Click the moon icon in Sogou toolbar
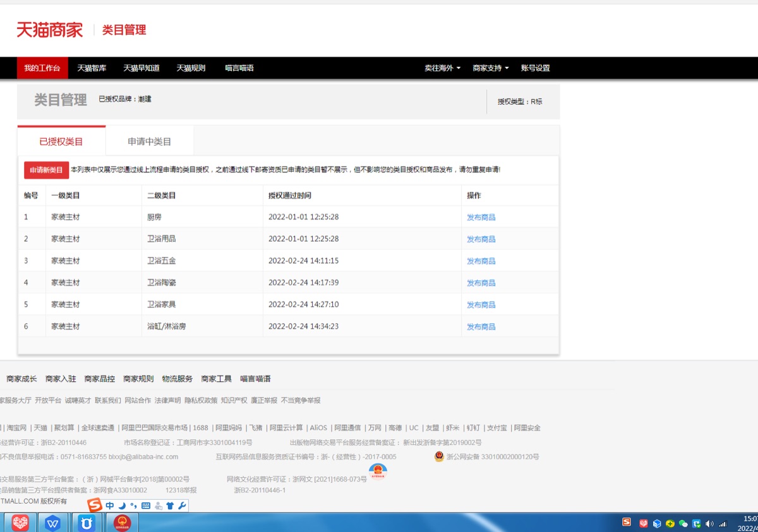 coord(122,505)
